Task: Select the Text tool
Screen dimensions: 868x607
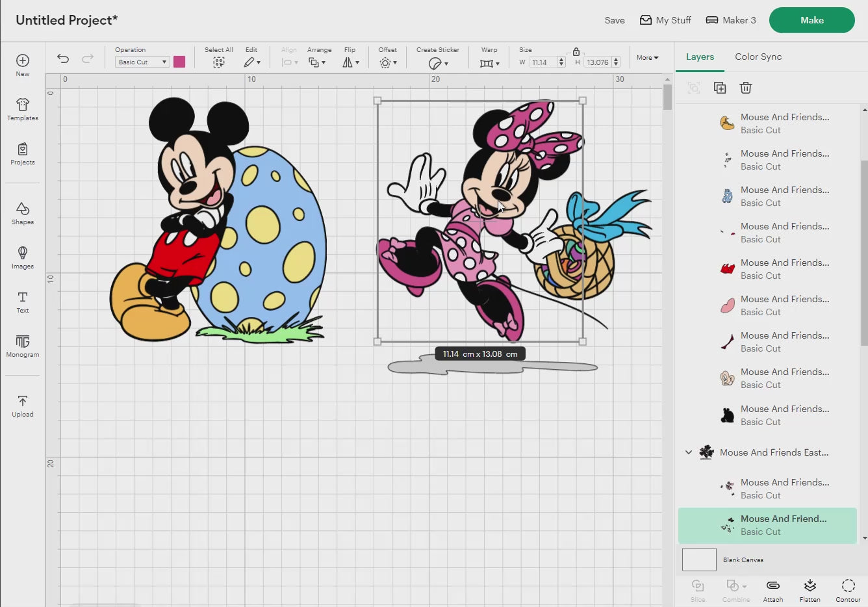Action: pyautogui.click(x=23, y=302)
